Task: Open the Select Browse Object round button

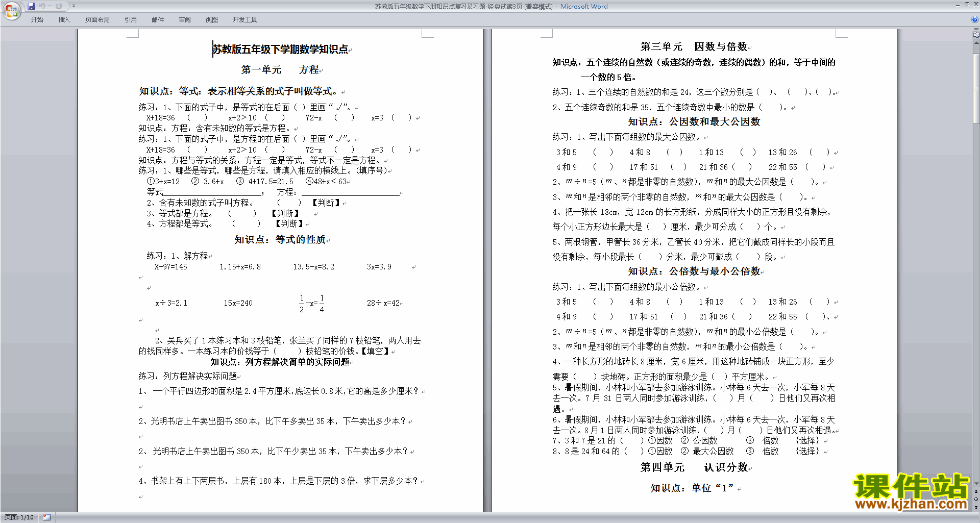Action: [976, 500]
